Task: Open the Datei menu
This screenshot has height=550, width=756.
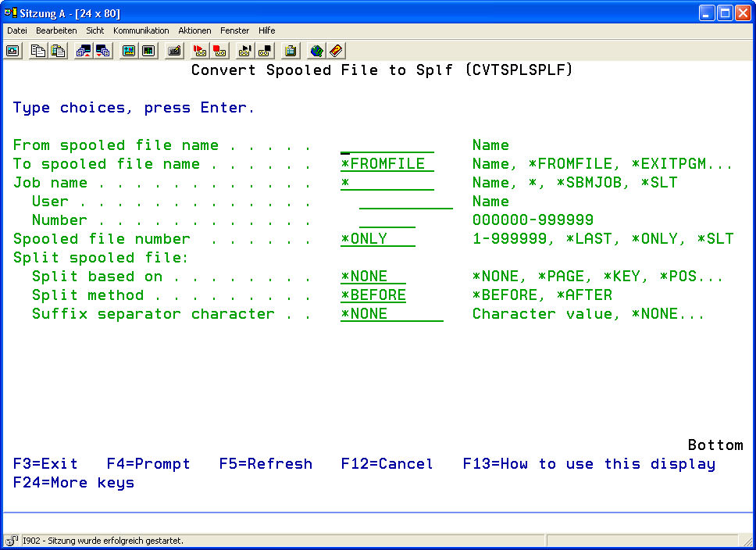Action: click(x=17, y=30)
